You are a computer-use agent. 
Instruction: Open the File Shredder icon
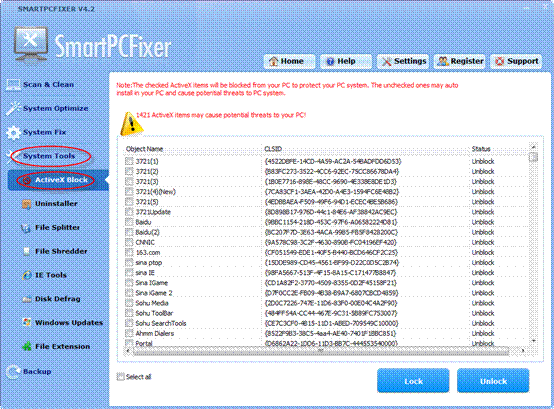(x=26, y=251)
